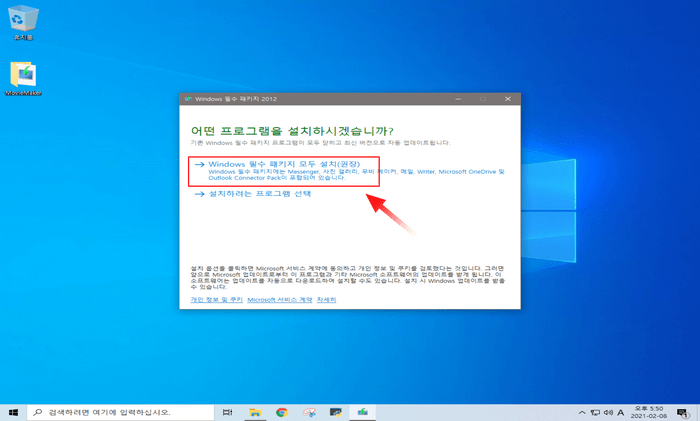Click the installer title bar icon
The width and height of the screenshot is (700, 421).
[x=188, y=99]
